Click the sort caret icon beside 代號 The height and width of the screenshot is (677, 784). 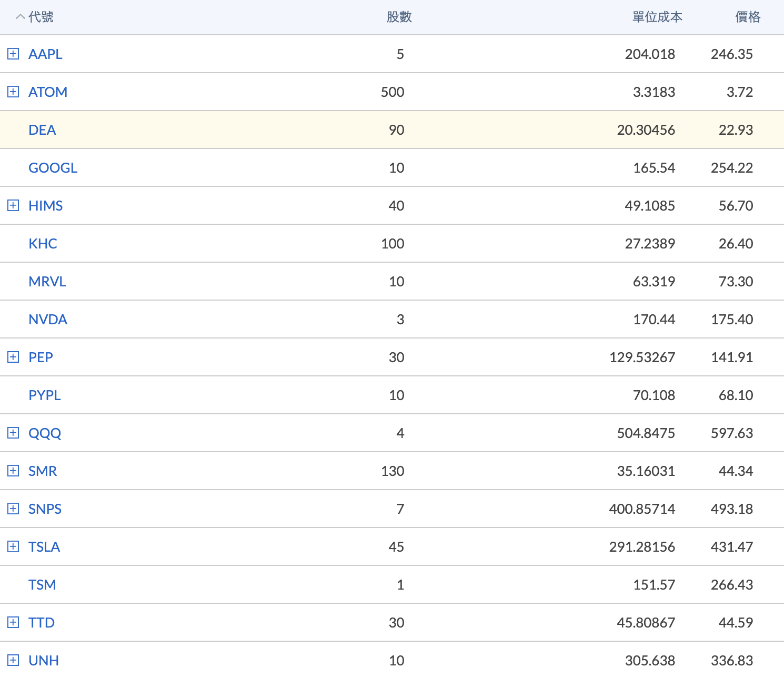click(x=20, y=17)
